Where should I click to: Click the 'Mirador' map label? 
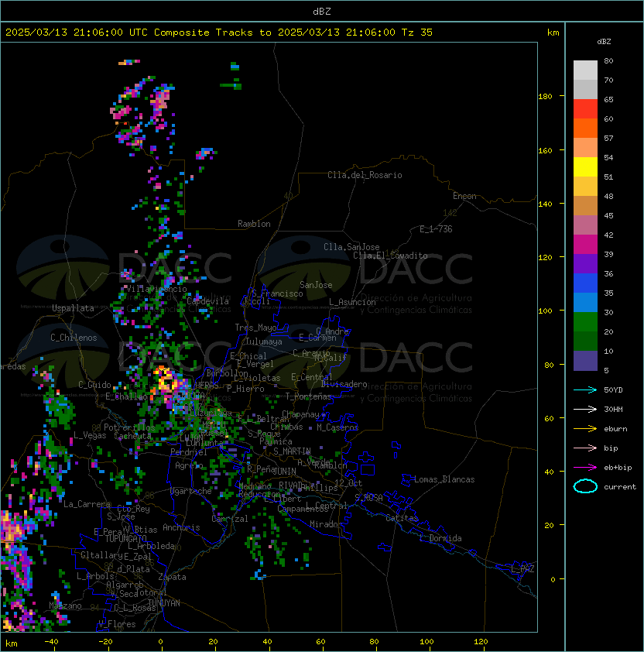point(327,524)
